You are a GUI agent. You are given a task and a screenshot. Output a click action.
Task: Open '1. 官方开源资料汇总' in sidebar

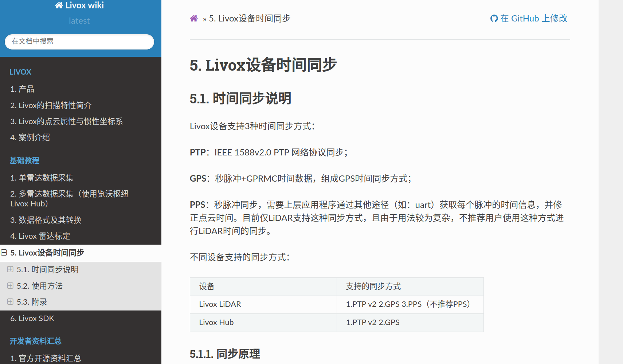click(x=81, y=358)
